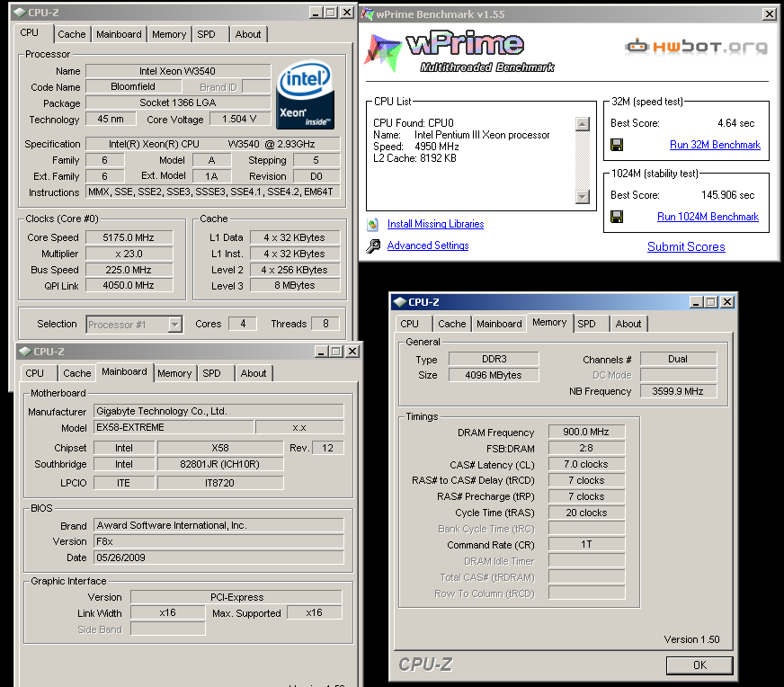Click the title bar icon of the Memory CPU-Z window
Image resolution: width=784 pixels, height=687 pixels.
399,302
